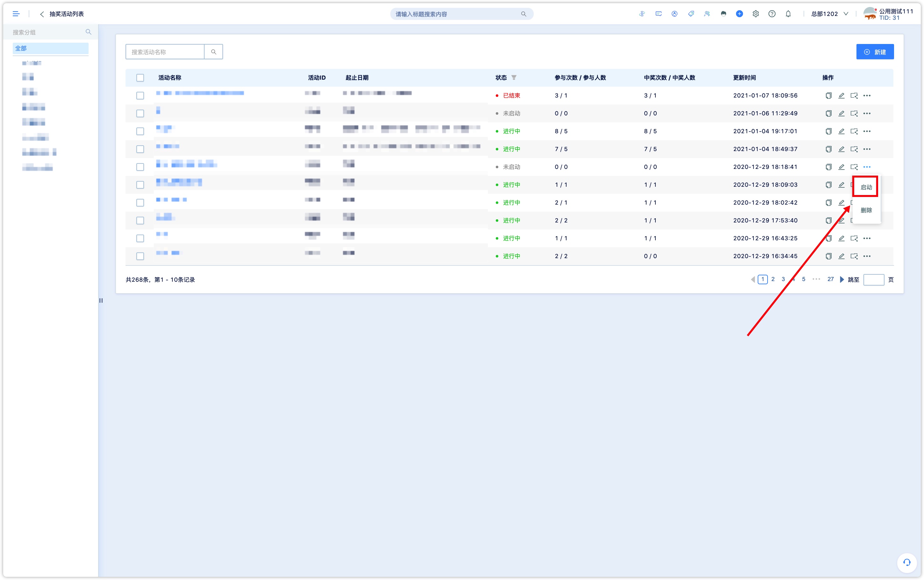The width and height of the screenshot is (924, 580).
Task: Check the row updated 2020-12-29 16:34:45
Action: [140, 256]
